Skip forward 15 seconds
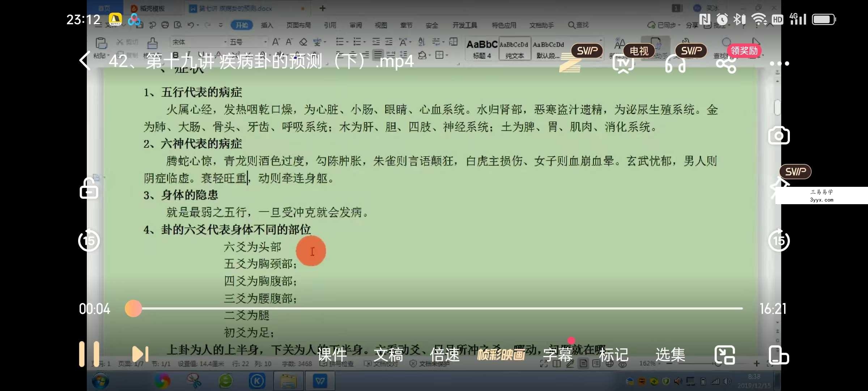The width and height of the screenshot is (868, 391). click(x=779, y=240)
